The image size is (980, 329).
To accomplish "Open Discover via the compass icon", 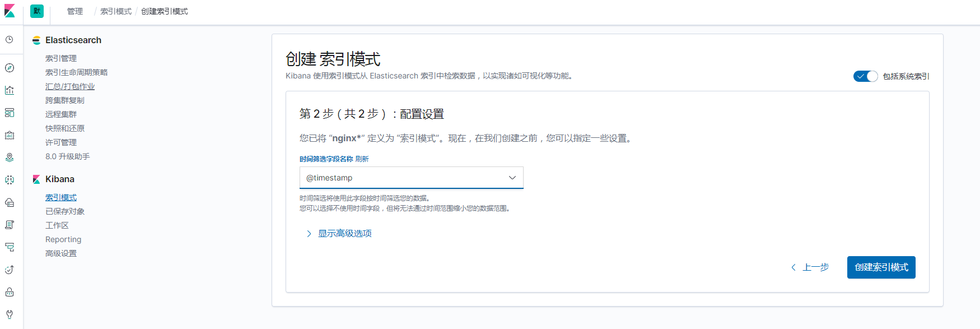I will (x=10, y=68).
